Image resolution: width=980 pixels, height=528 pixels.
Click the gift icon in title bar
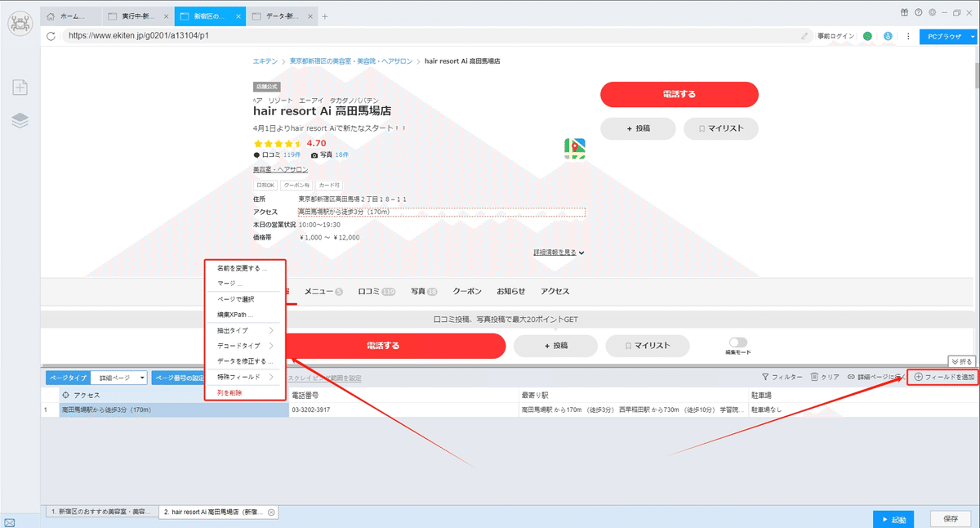click(905, 13)
